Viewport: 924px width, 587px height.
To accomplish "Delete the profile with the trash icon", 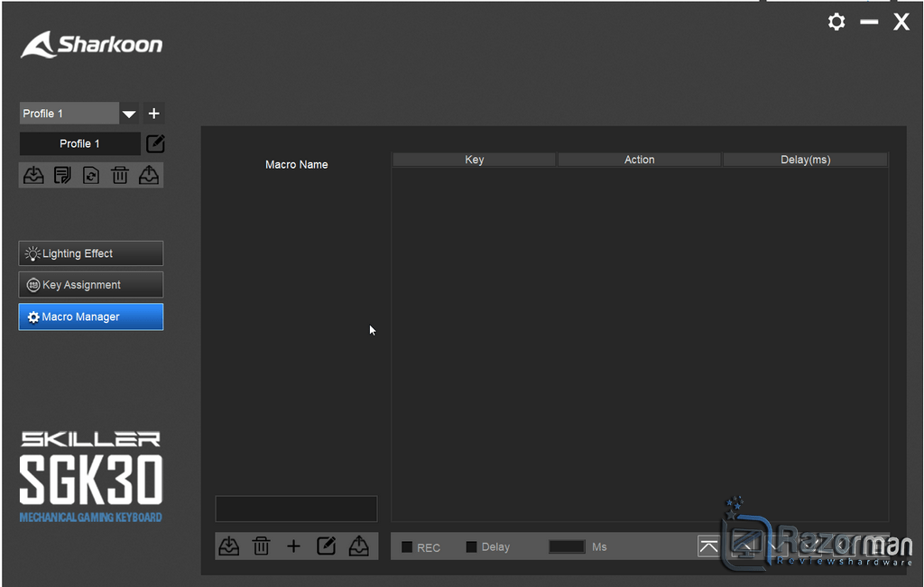I will click(x=120, y=176).
